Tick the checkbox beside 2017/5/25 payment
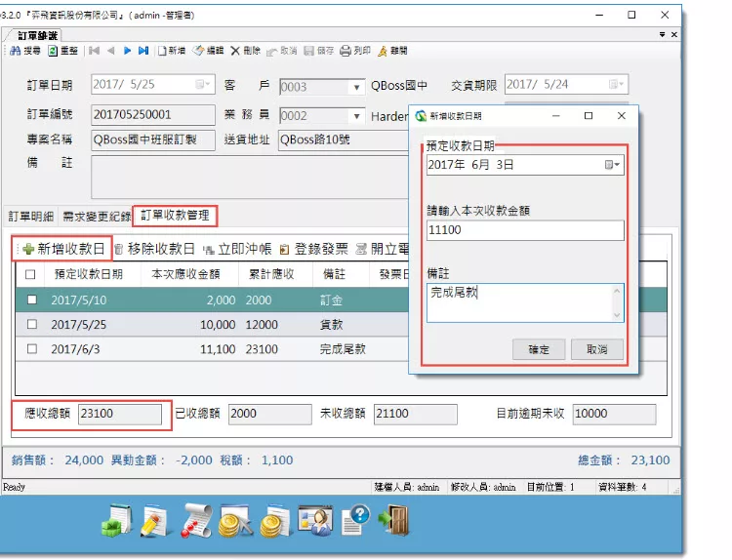The image size is (732, 560). 31,325
